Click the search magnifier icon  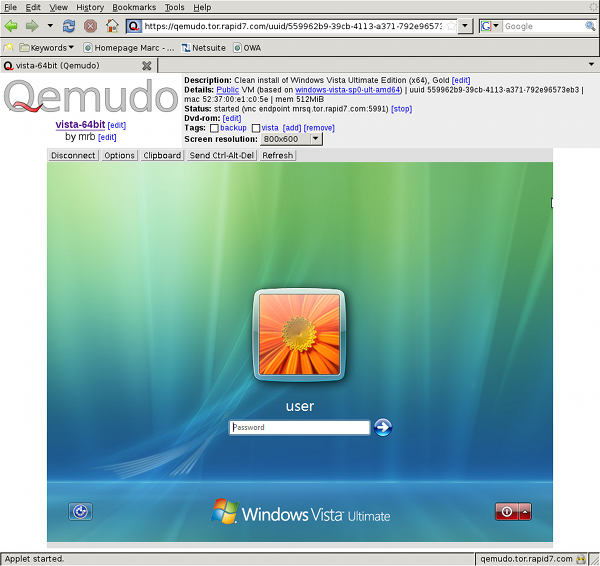click(x=590, y=26)
